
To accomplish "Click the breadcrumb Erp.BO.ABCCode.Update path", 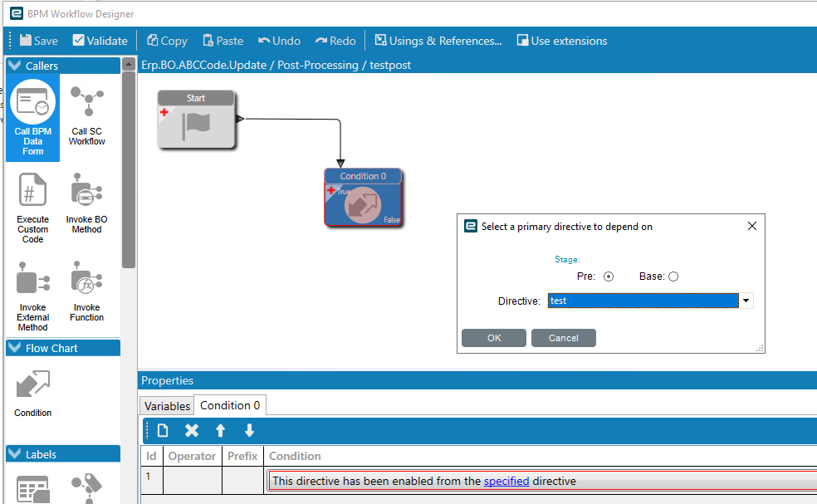I will click(x=203, y=65).
